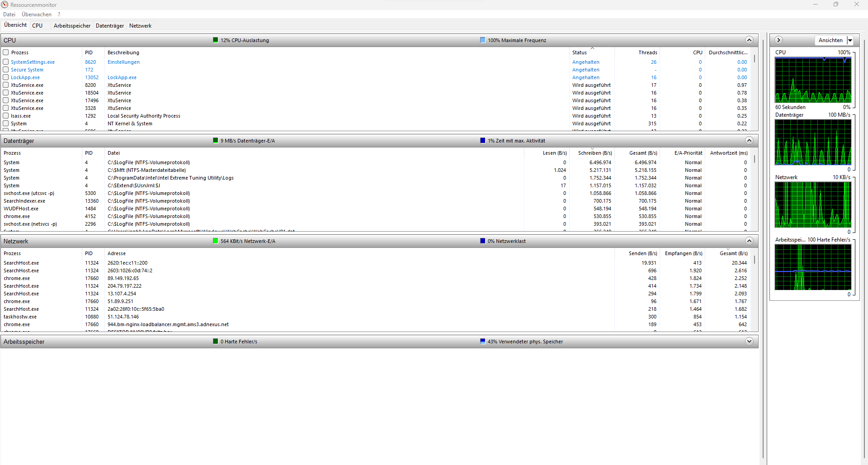
Task: Click the blue Maximale Frequenz indicator square
Action: [483, 40]
